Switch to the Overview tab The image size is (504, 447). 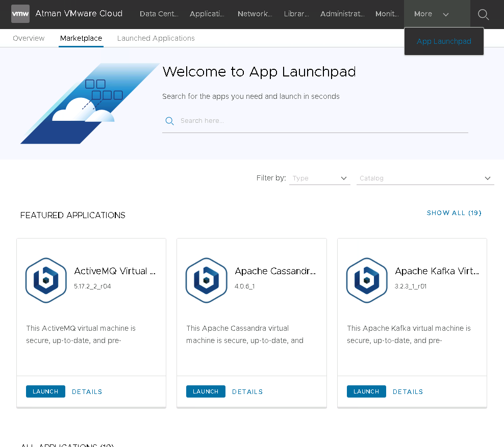point(29,38)
